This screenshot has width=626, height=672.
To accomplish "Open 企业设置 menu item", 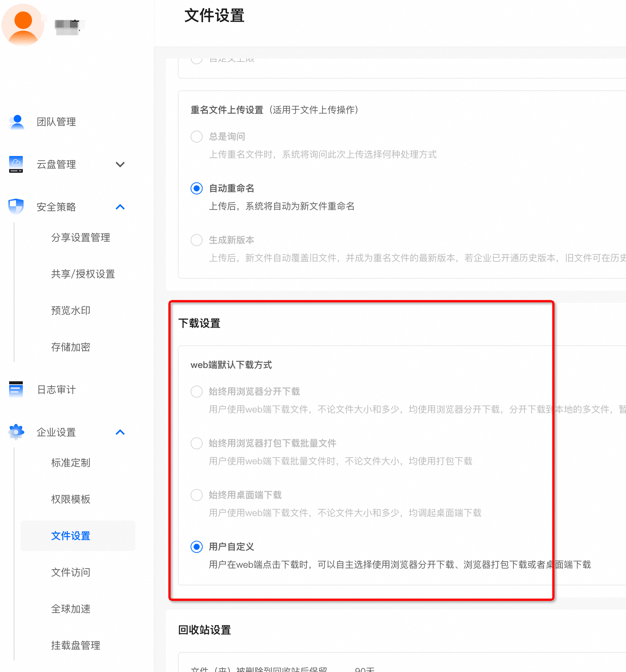I will (56, 432).
